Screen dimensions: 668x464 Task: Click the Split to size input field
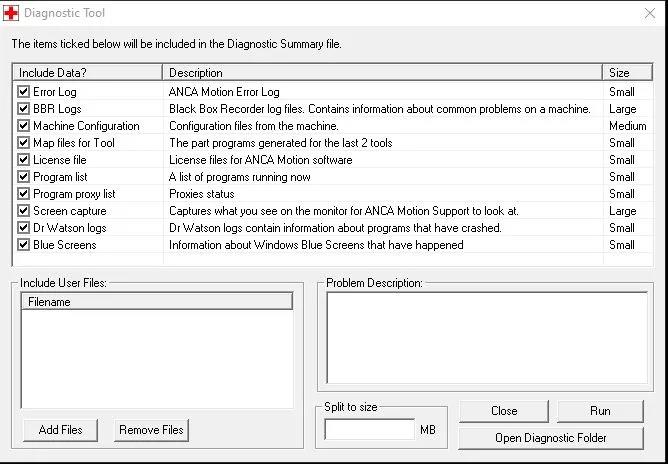pos(369,429)
